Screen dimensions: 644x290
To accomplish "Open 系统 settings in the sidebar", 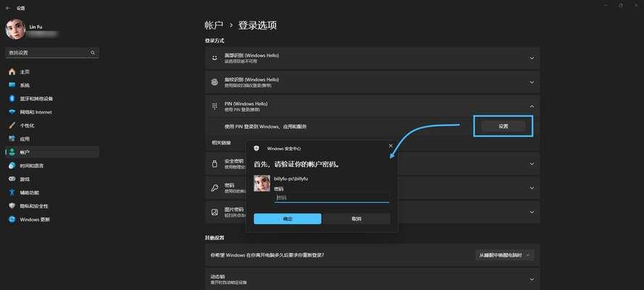I will tap(52, 85).
